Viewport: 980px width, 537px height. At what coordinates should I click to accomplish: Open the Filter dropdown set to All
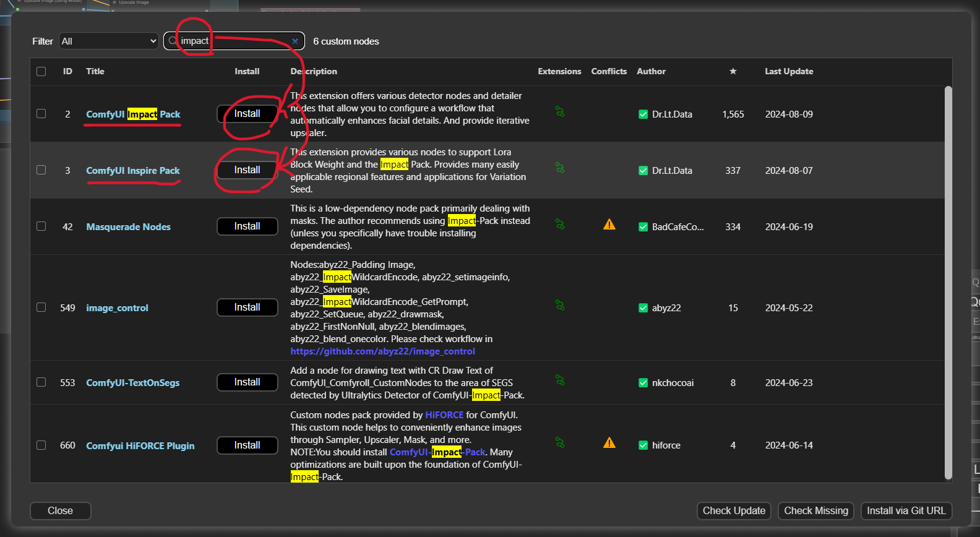pyautogui.click(x=109, y=41)
